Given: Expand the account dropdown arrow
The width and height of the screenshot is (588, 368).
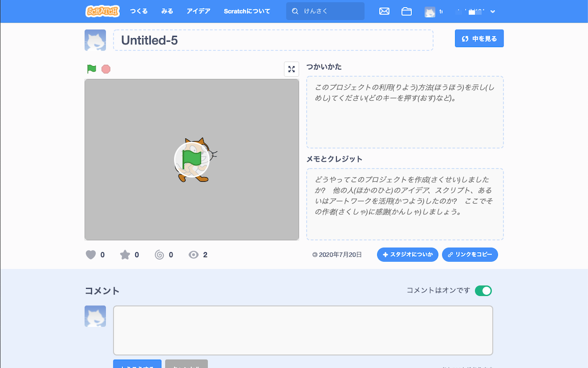Looking at the screenshot, I should (x=493, y=11).
